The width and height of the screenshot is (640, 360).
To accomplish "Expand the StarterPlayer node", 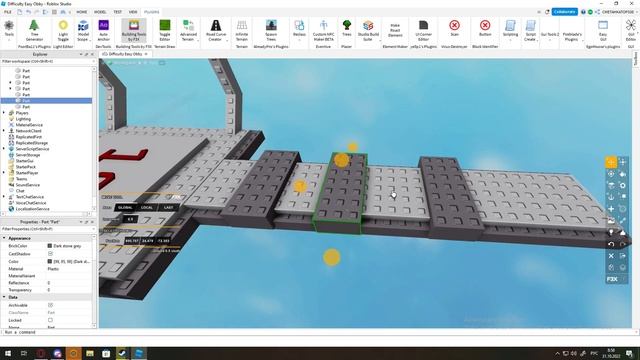I will tap(4, 173).
